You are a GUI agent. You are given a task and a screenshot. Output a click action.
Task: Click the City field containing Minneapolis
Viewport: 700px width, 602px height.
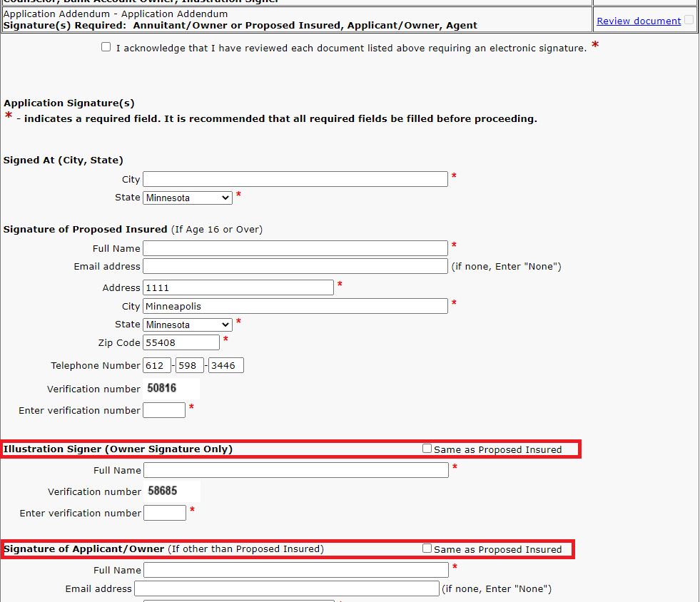(295, 306)
